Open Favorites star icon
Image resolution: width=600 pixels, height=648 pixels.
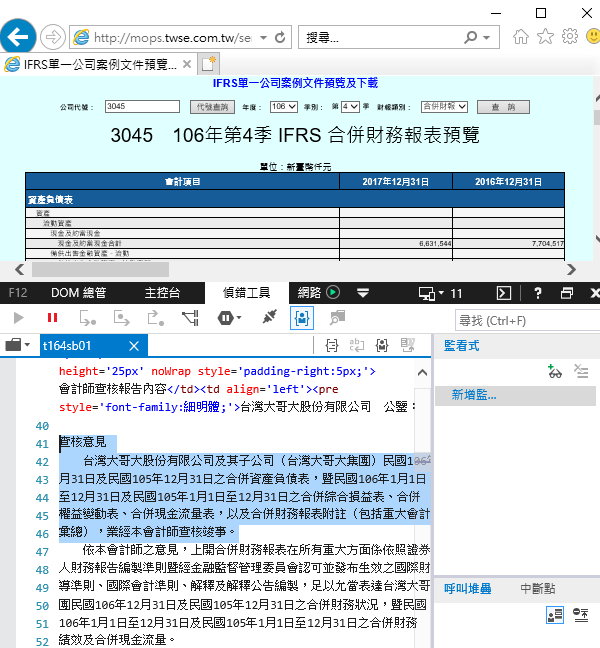coord(545,36)
